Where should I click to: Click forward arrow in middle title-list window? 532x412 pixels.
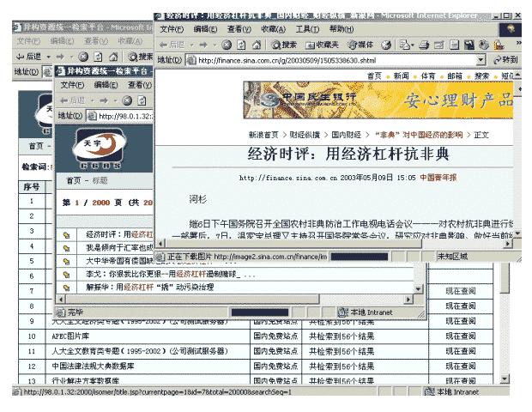pos(104,100)
